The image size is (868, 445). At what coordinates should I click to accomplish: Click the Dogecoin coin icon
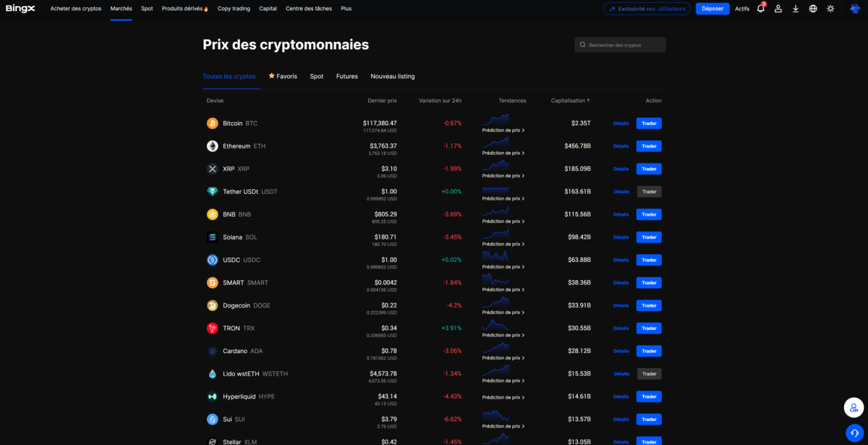(213, 305)
